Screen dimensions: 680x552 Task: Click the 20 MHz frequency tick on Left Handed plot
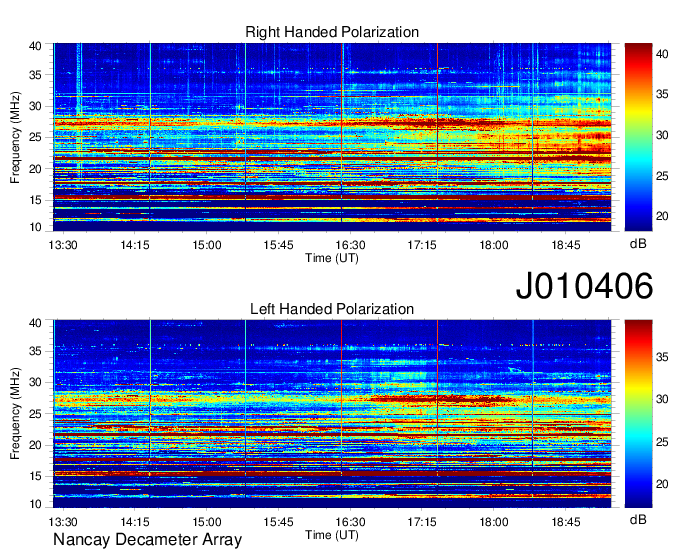(35, 445)
